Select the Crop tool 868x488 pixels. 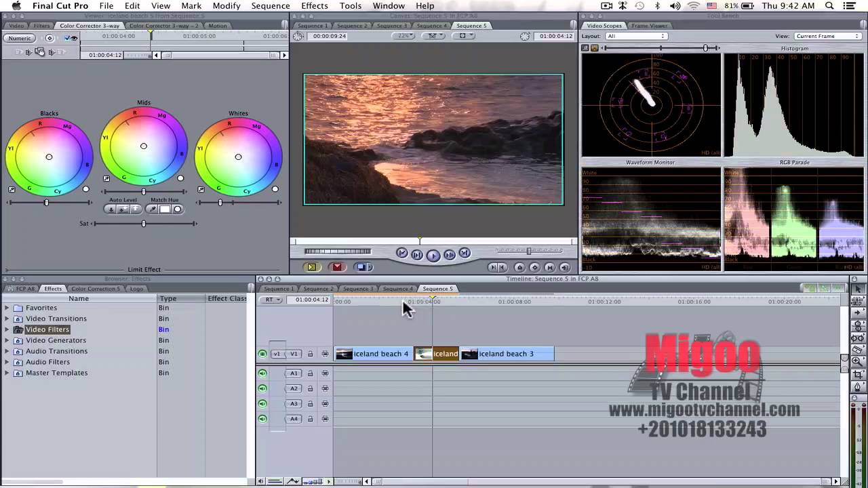coord(858,375)
